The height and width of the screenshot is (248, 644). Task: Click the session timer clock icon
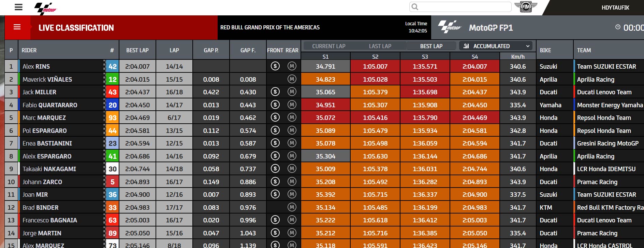pyautogui.click(x=618, y=27)
